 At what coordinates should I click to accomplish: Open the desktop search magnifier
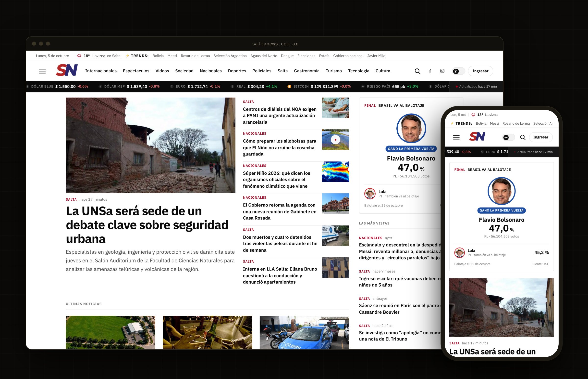(417, 71)
